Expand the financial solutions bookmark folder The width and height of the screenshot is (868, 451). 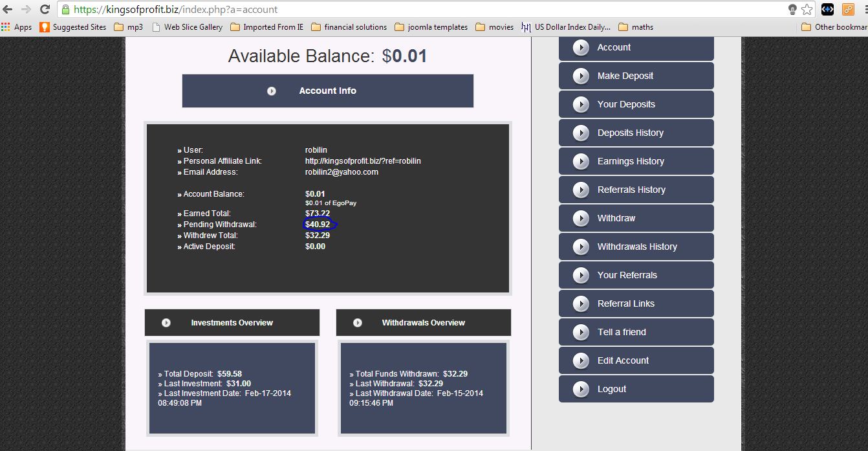click(x=349, y=27)
